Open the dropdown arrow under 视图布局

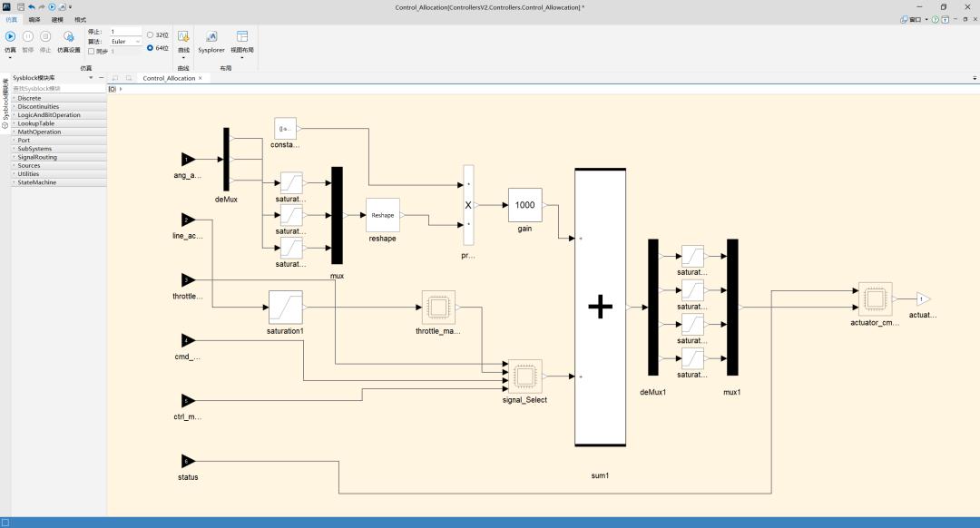coord(242,58)
